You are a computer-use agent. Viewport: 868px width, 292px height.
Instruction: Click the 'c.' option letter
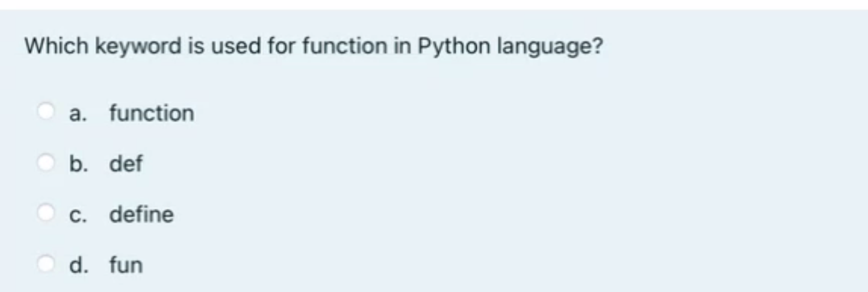(78, 215)
